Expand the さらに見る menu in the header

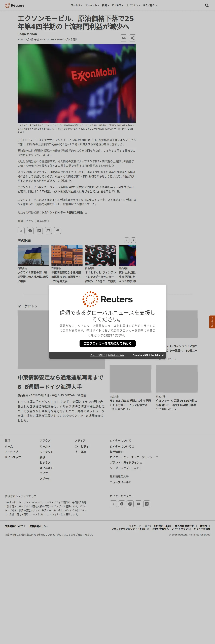tap(150, 5)
